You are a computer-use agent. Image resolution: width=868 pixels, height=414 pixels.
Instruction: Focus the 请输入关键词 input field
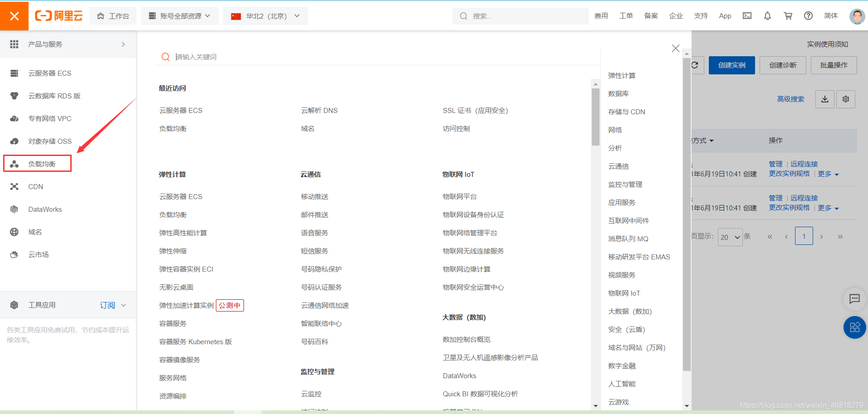(385, 57)
